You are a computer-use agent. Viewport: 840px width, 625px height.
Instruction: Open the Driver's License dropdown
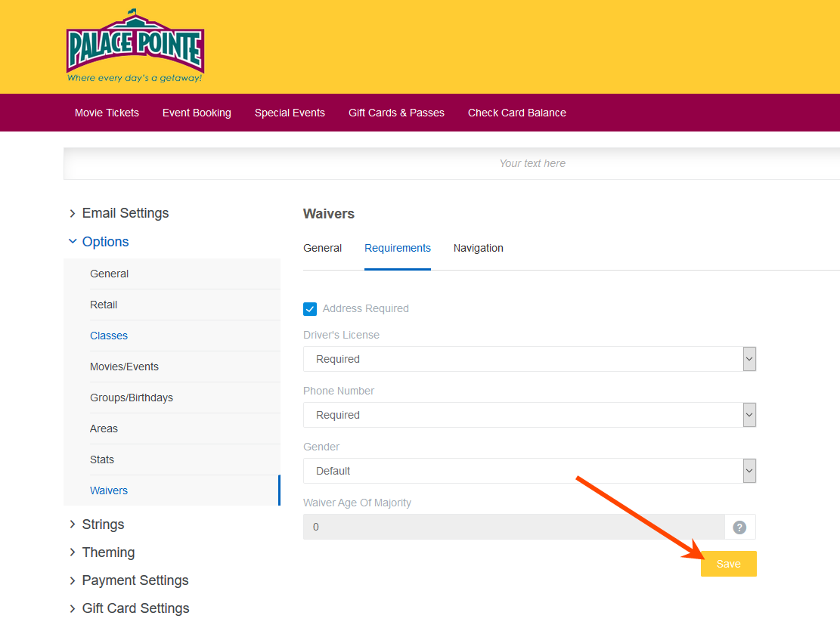[x=529, y=359]
